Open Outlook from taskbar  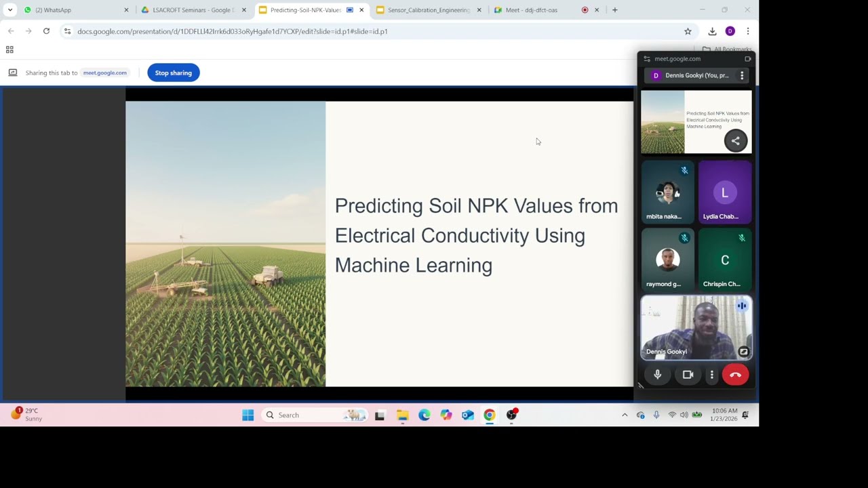pyautogui.click(x=468, y=415)
